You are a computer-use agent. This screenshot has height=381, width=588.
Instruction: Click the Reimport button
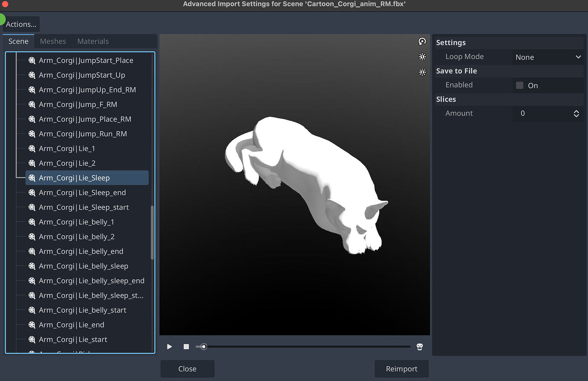click(x=401, y=369)
